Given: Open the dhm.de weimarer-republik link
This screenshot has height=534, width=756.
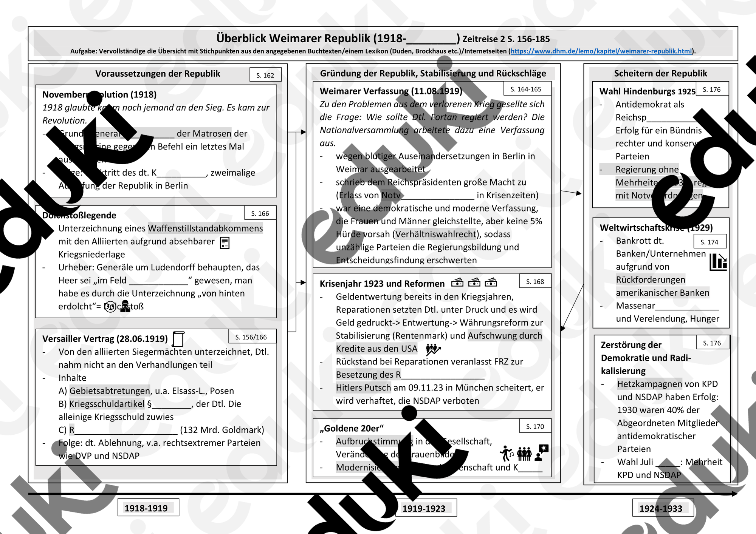Looking at the screenshot, I should pos(601,51).
